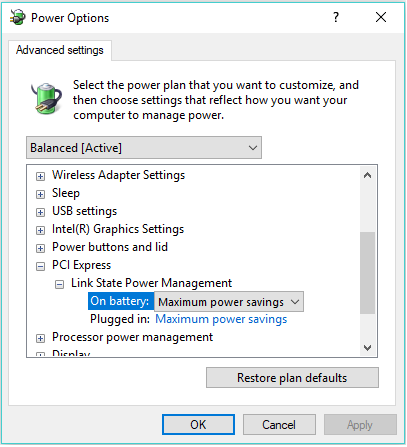Image resolution: width=407 pixels, height=447 pixels.
Task: Expand USB settings plus icon
Action: tap(40, 212)
